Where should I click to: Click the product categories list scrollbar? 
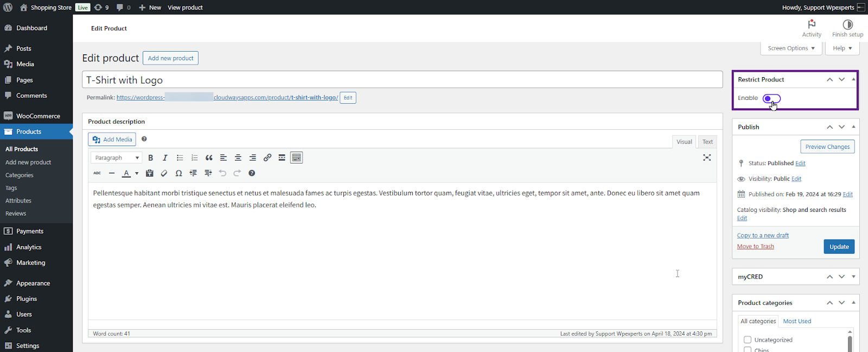[850, 342]
